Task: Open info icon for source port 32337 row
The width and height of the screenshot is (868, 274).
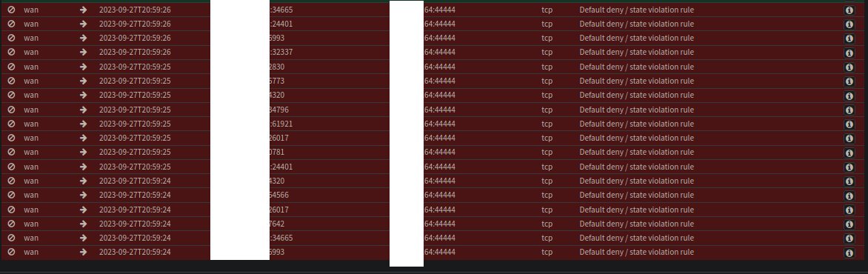Action: pos(849,53)
